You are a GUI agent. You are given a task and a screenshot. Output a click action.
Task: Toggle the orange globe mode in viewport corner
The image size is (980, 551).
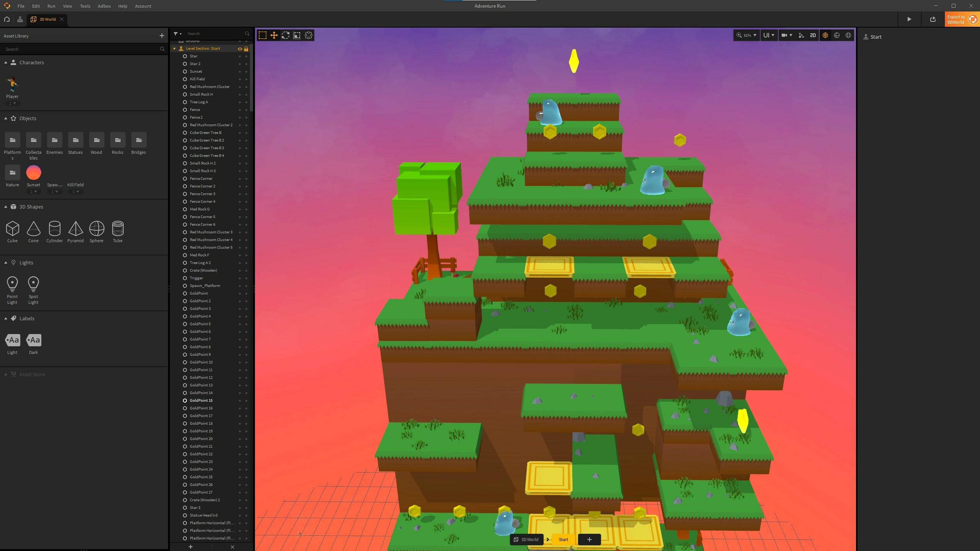click(x=825, y=35)
